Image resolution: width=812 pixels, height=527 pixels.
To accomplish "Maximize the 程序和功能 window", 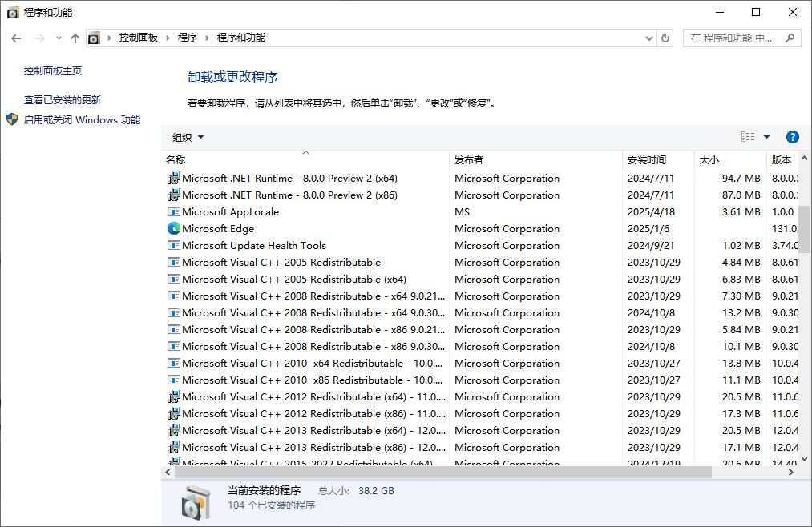I will (x=756, y=12).
